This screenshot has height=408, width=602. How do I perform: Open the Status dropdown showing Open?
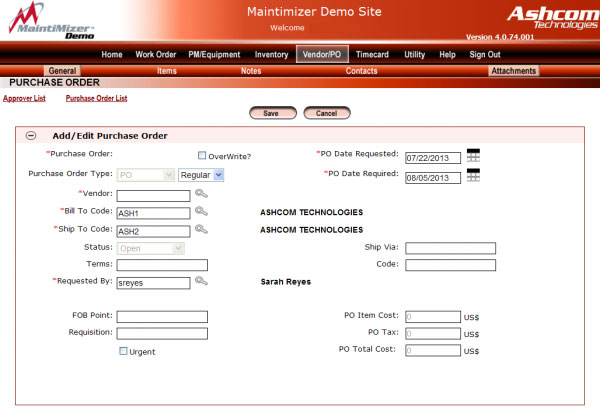point(150,248)
